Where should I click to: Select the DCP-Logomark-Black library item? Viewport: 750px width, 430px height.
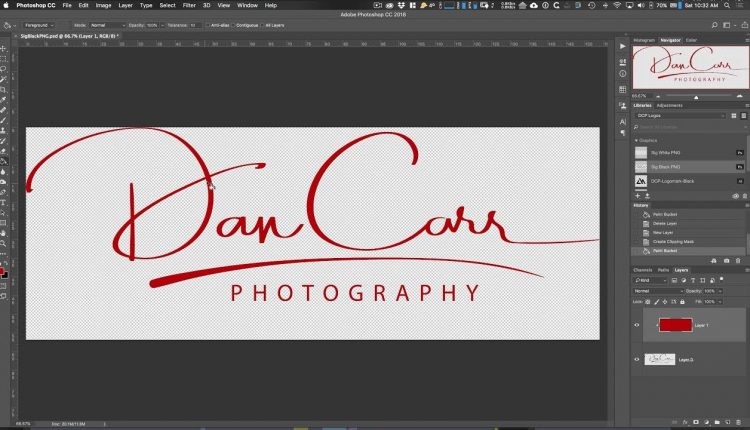pyautogui.click(x=690, y=181)
